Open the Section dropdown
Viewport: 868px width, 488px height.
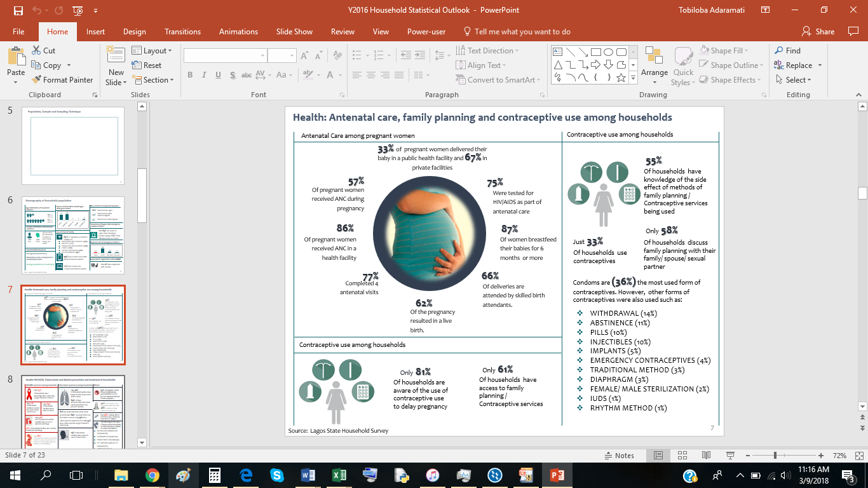click(153, 79)
